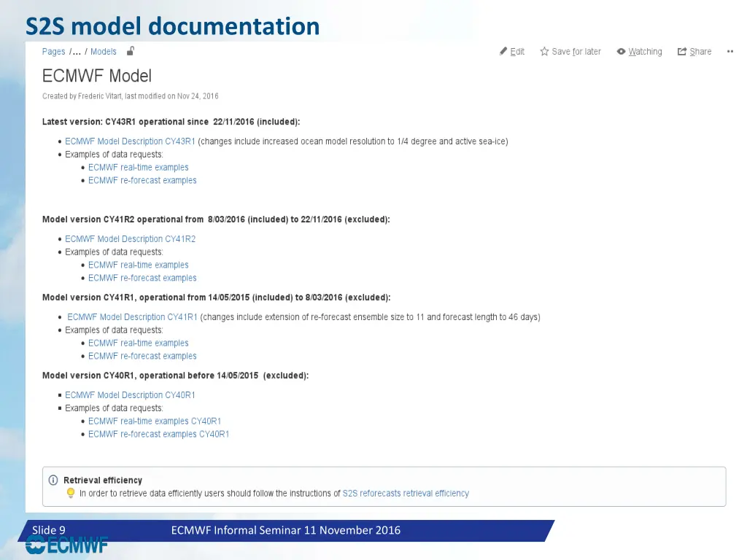747x560 pixels.
Task: Open S2S reforecasts retrieval efficiency link
Action: pos(406,494)
